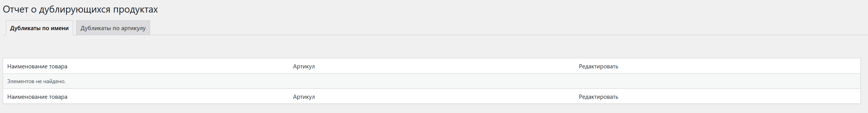This screenshot has width=868, height=113.
Task: Click the word "товара" in top header
Action: (x=58, y=66)
